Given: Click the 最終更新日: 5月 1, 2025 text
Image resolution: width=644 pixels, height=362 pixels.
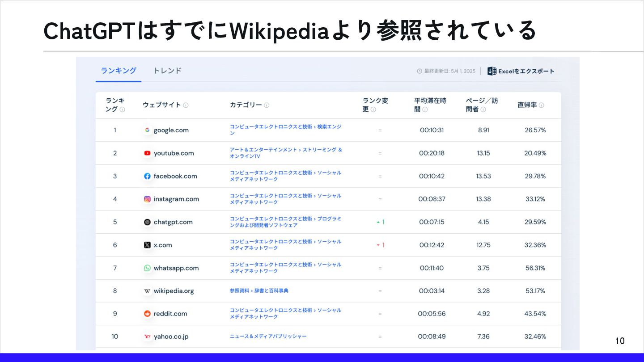Looking at the screenshot, I should (x=451, y=71).
